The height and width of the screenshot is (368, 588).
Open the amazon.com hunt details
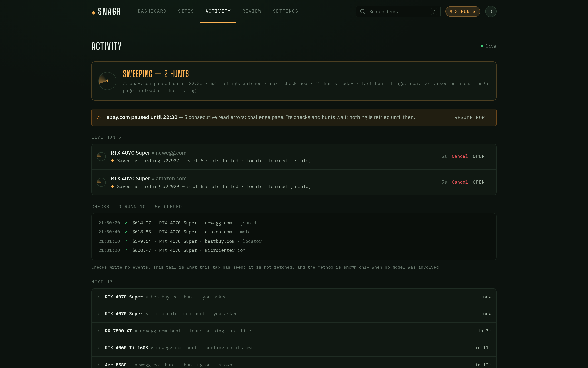(x=482, y=182)
